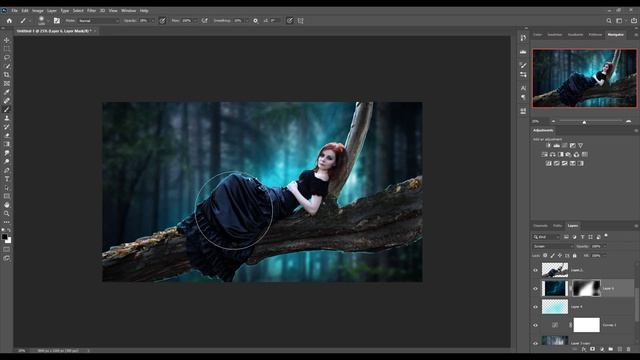
Task: Open the brush Mode dropdown
Action: [98, 20]
